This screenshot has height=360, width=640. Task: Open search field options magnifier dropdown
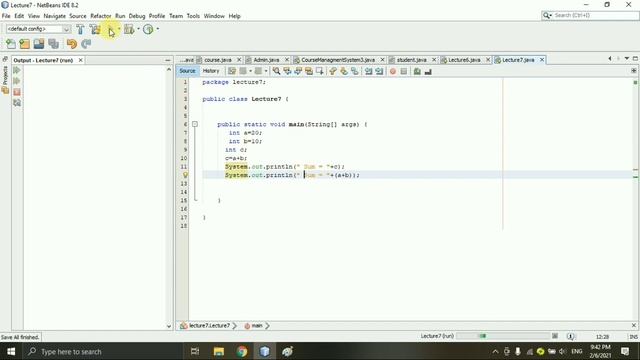point(547,15)
